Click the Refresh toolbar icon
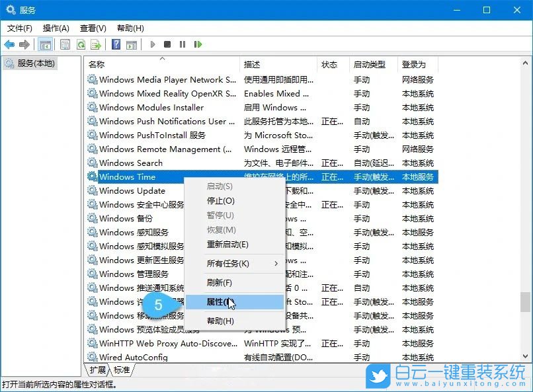 81,44
